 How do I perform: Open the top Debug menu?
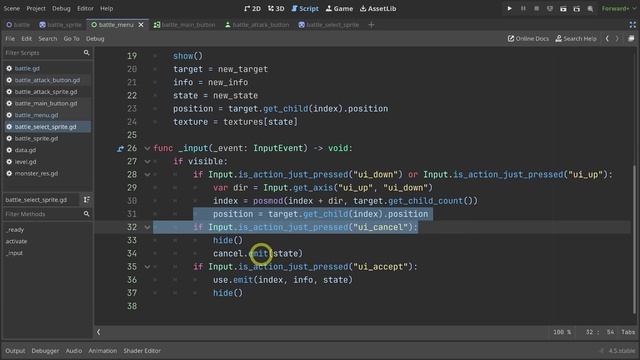pos(61,8)
